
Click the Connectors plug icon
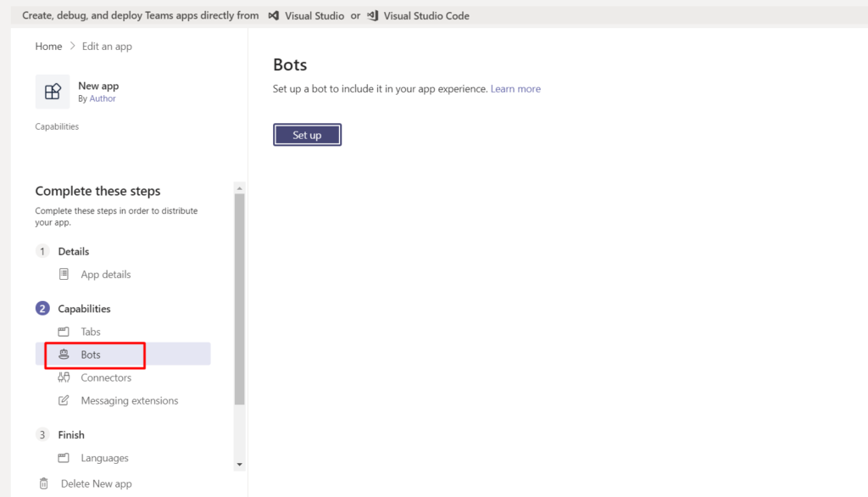click(x=64, y=377)
